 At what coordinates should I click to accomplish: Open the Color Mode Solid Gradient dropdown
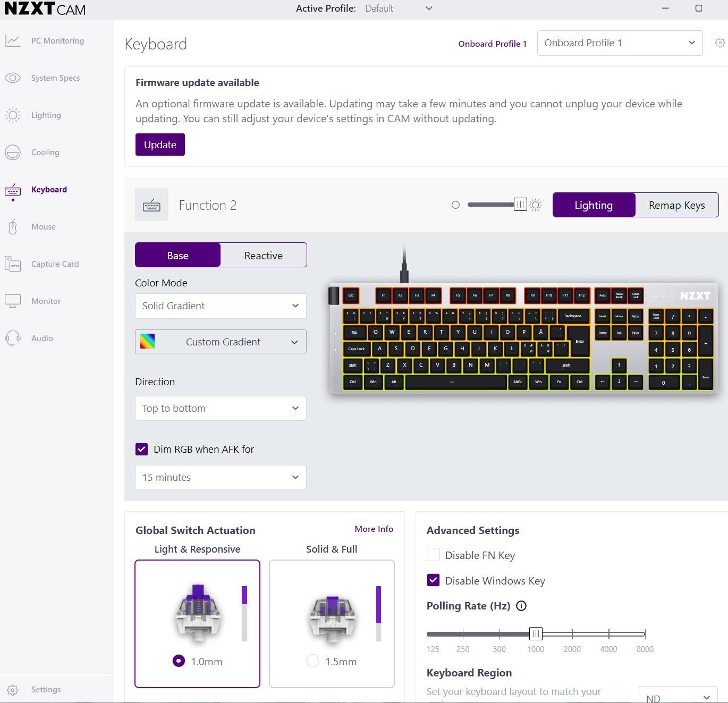click(221, 306)
